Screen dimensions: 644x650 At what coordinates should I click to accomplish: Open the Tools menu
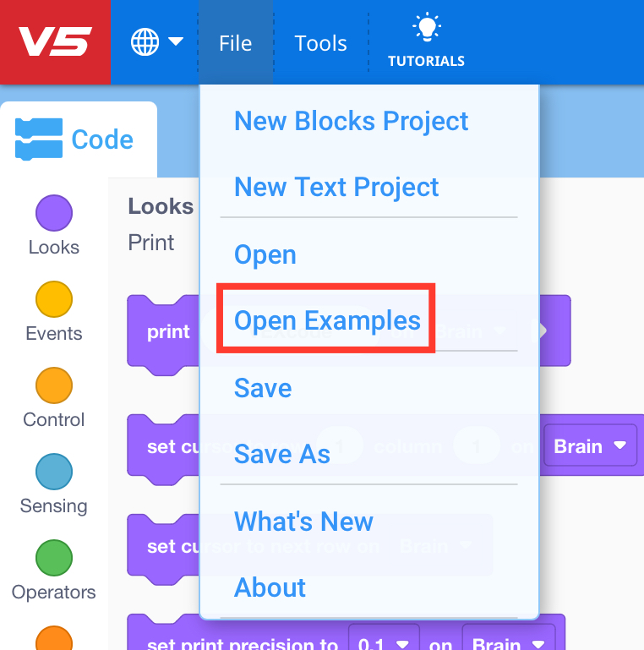pos(320,43)
